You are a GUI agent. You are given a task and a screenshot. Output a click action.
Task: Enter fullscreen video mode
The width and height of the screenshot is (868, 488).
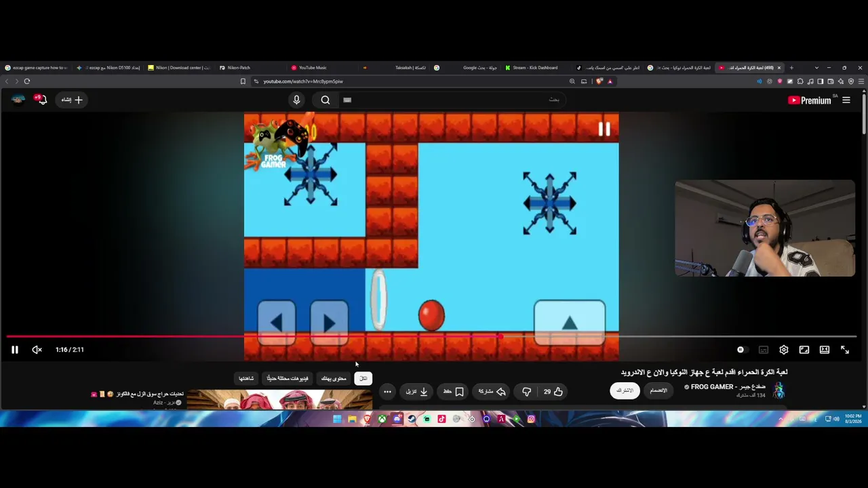pos(845,350)
